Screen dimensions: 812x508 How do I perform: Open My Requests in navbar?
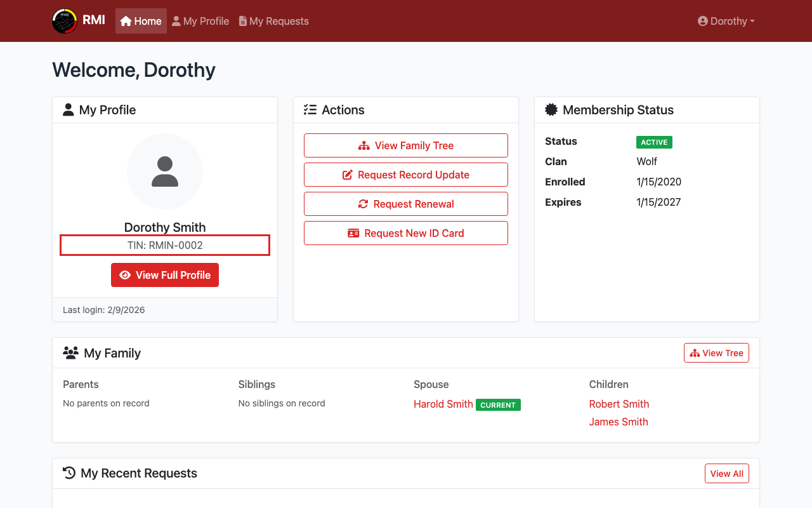273,21
